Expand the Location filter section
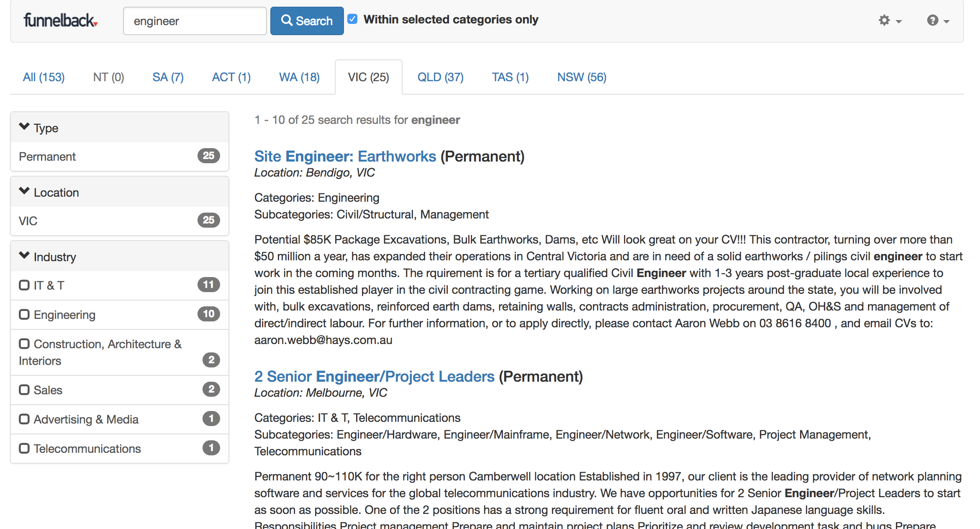This screenshot has width=980, height=529. click(120, 192)
